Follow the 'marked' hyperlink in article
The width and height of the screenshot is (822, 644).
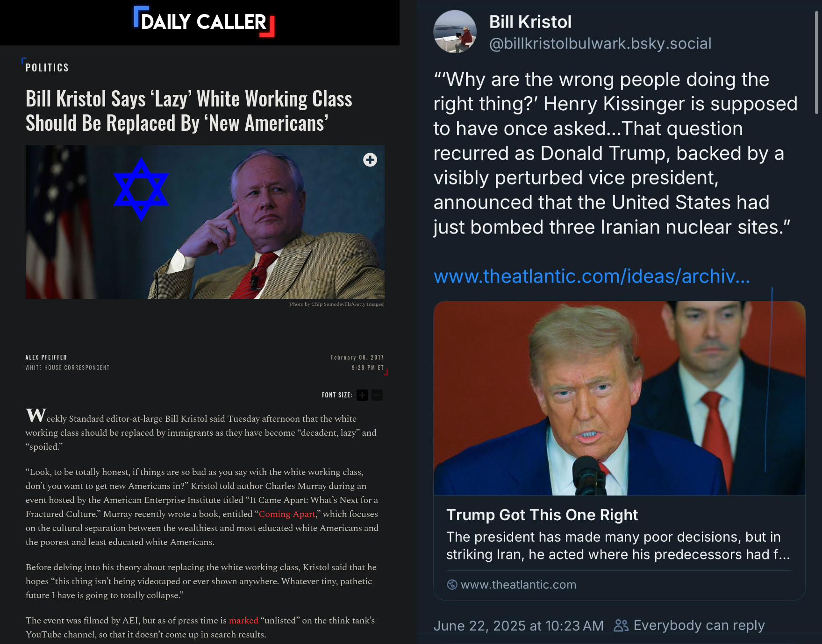243,620
